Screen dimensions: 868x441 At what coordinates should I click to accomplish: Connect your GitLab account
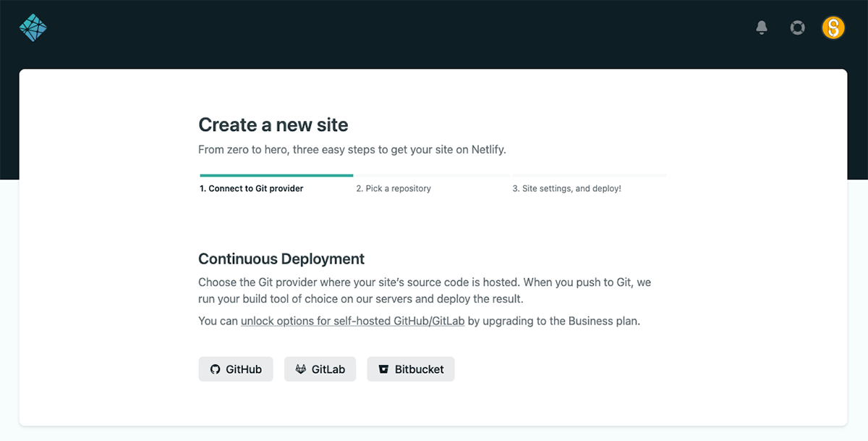(x=320, y=369)
